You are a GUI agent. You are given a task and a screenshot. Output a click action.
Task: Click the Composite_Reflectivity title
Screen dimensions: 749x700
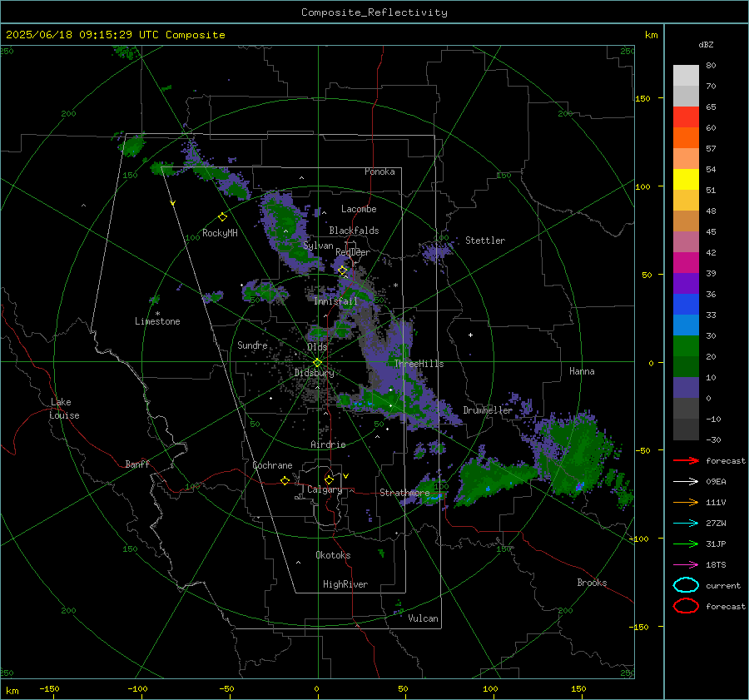(x=374, y=12)
